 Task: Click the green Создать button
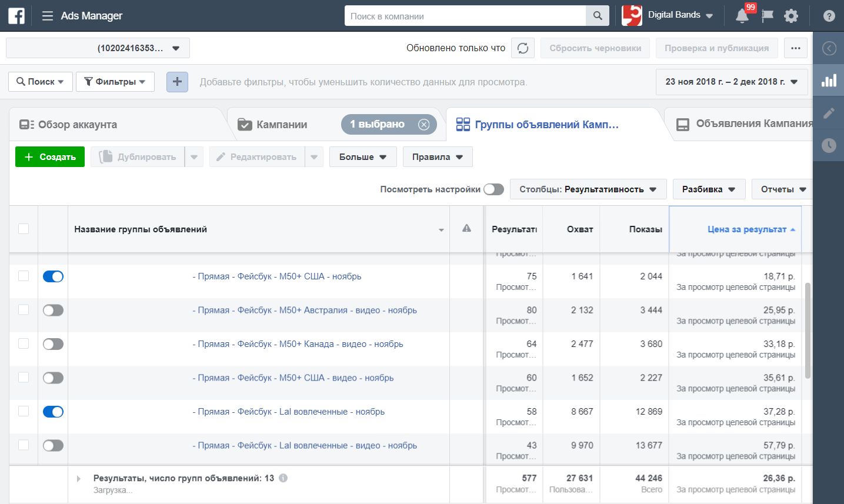(50, 157)
